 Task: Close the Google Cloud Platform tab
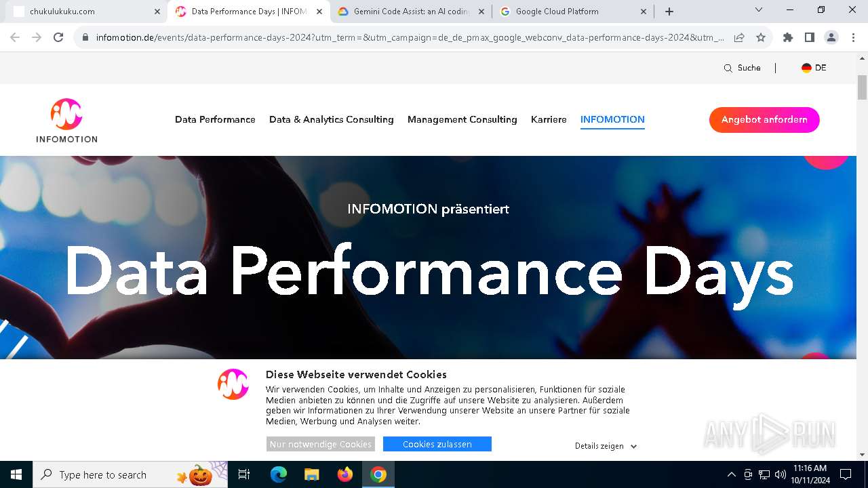pos(644,12)
